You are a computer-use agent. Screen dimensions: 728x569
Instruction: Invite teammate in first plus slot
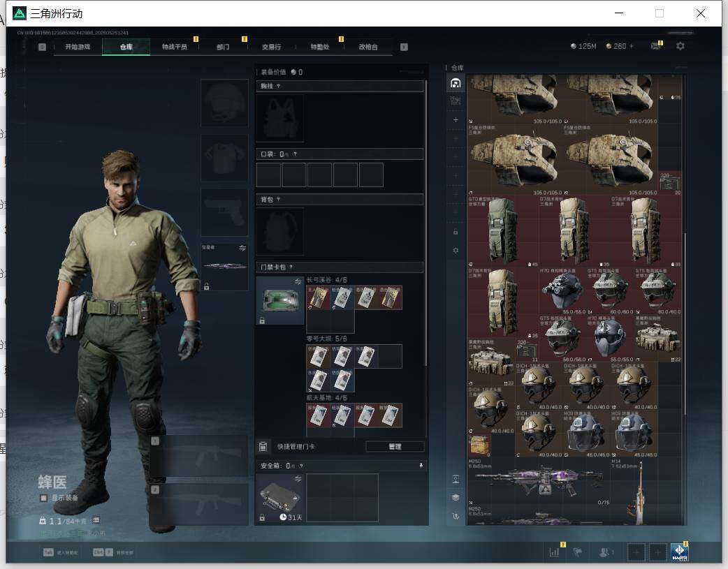pos(636,552)
